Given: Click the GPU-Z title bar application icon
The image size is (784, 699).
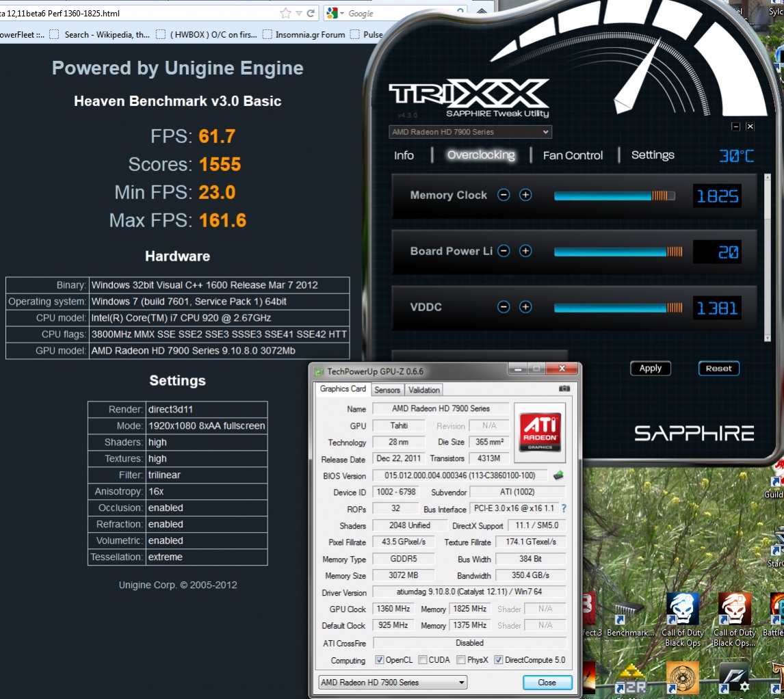Looking at the screenshot, I should tap(319, 371).
